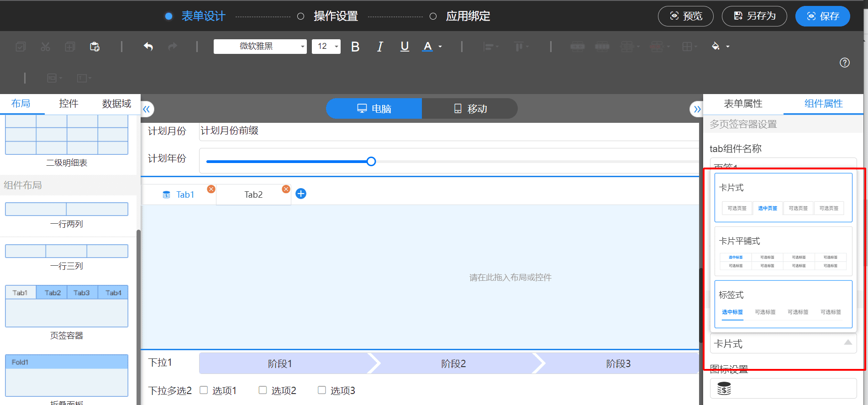
Task: Close Tab1 with its orange X
Action: pyautogui.click(x=211, y=189)
